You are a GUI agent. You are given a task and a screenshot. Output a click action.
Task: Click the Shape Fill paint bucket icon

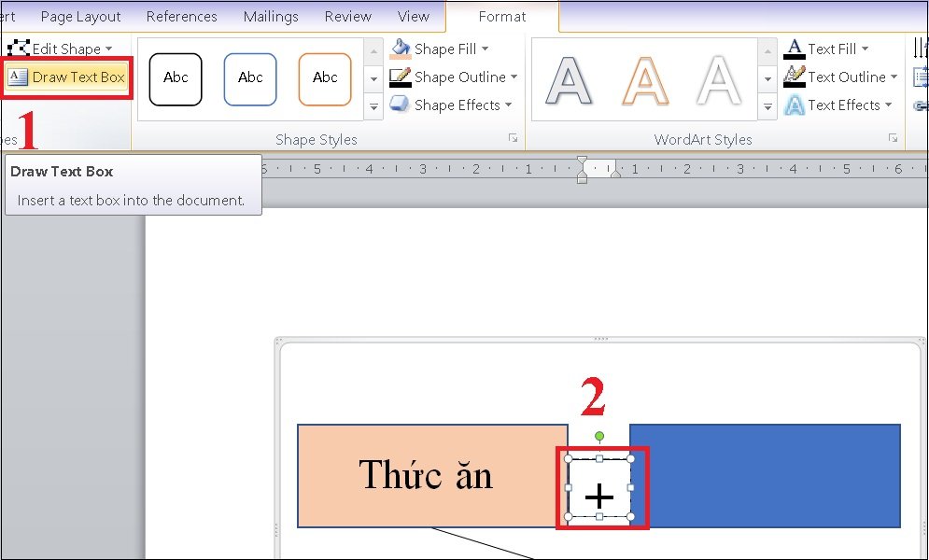[401, 49]
